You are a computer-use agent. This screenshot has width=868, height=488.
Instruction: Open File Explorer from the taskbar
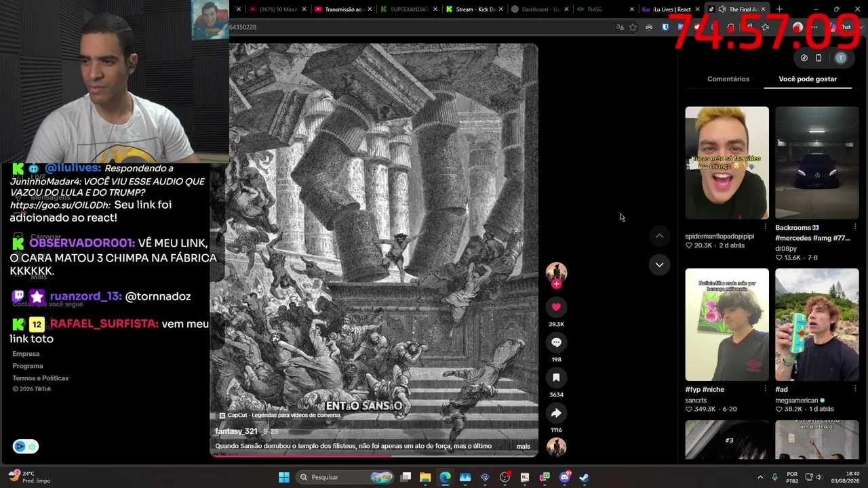click(425, 477)
